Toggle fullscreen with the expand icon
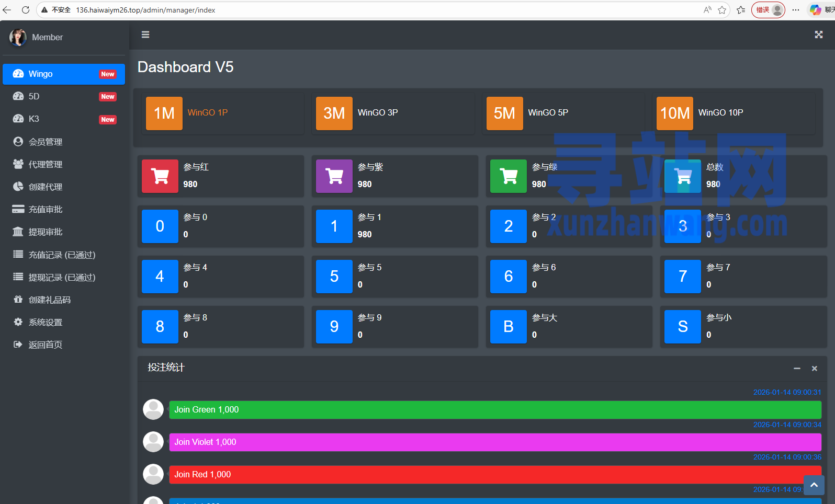The image size is (835, 504). tap(818, 35)
